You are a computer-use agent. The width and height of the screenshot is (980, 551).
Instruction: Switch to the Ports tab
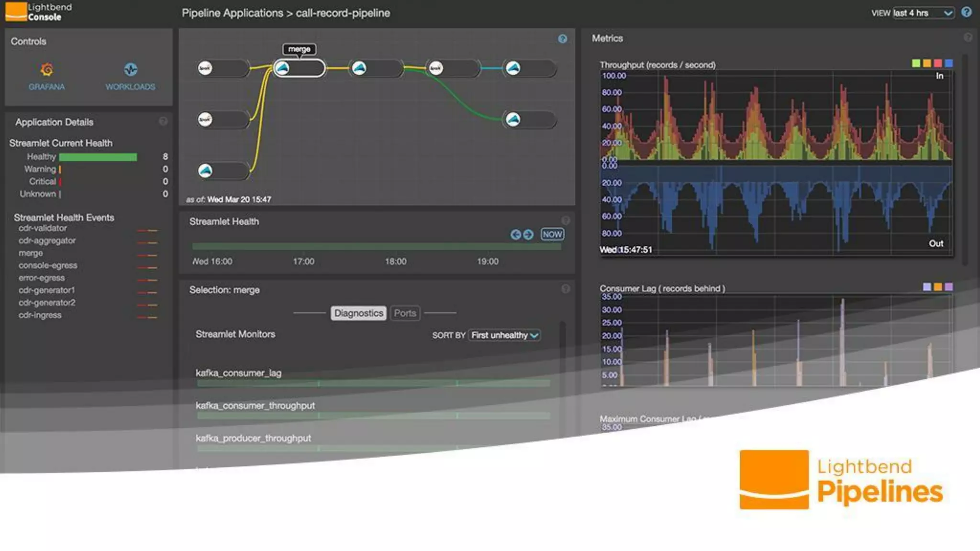pos(405,313)
